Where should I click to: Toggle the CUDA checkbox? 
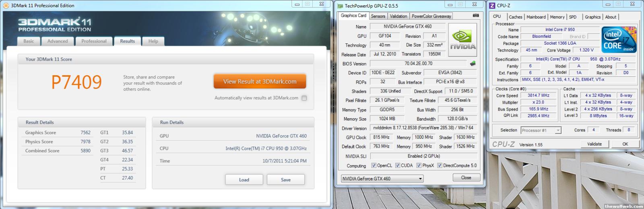[x=398, y=166]
